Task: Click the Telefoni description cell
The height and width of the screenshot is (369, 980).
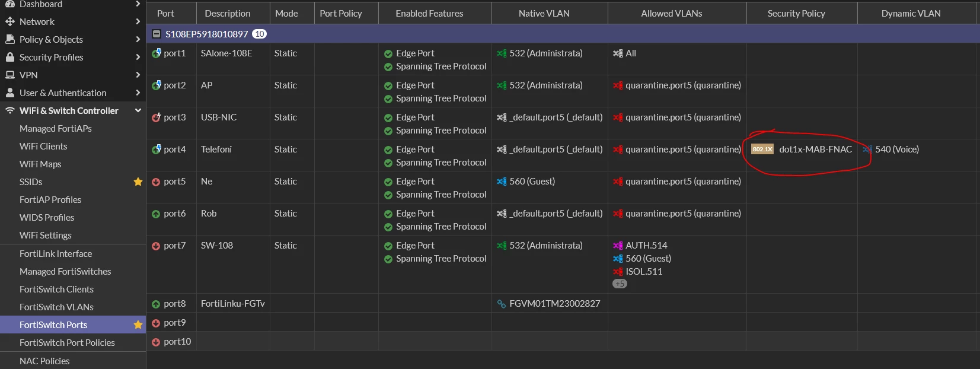Action: pos(216,149)
